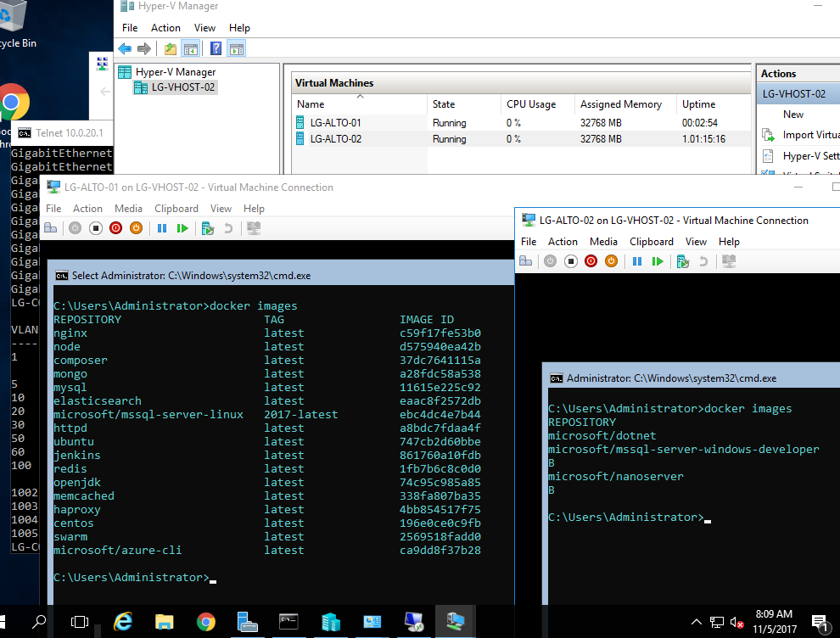
Task: Sort virtual machines by Name column
Action: click(311, 104)
